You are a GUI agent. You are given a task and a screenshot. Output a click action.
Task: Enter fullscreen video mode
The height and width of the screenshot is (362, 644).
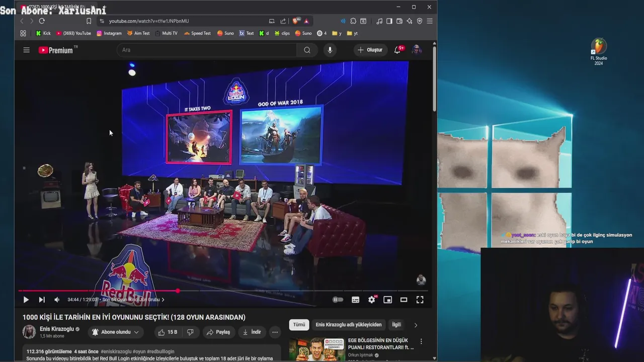pos(420,300)
